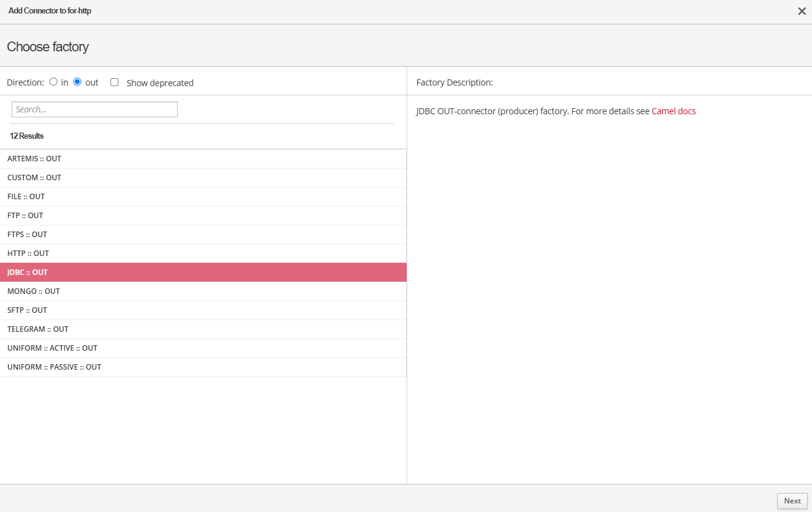Image resolution: width=812 pixels, height=512 pixels.
Task: Select the HTTP :: OUT factory
Action: click(28, 254)
